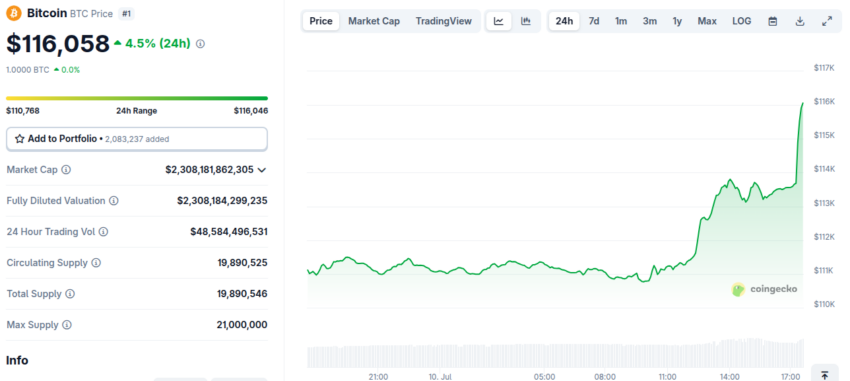Select the line chart view icon

pyautogui.click(x=499, y=21)
